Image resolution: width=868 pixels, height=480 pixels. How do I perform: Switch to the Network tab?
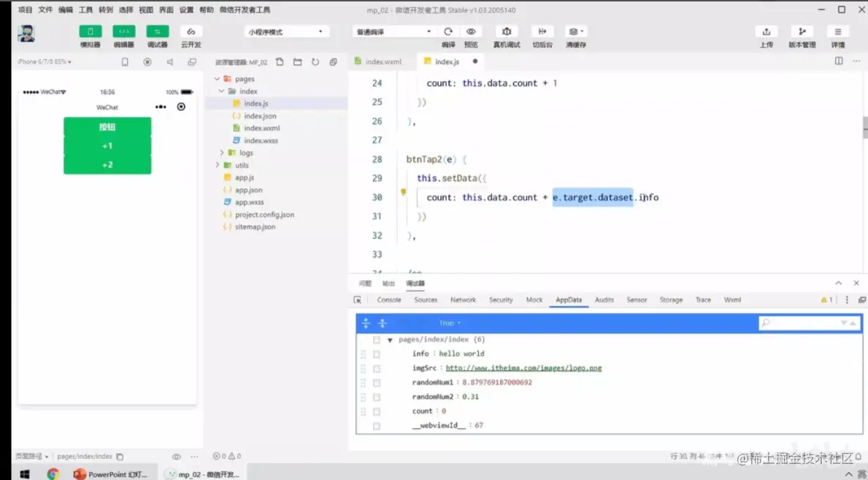pyautogui.click(x=463, y=300)
